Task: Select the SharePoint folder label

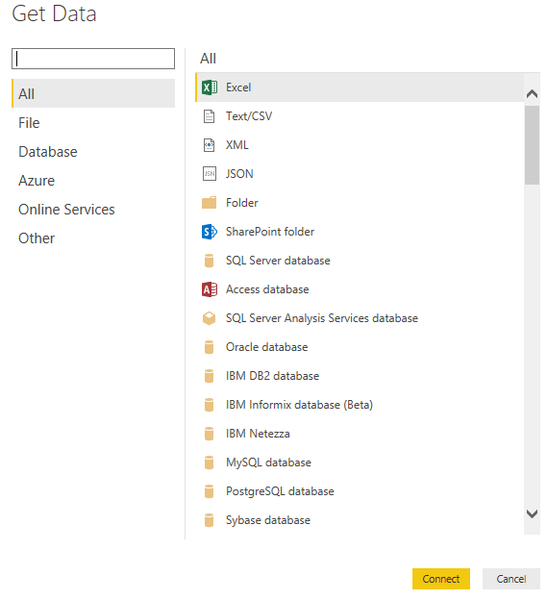Action: pos(270,232)
